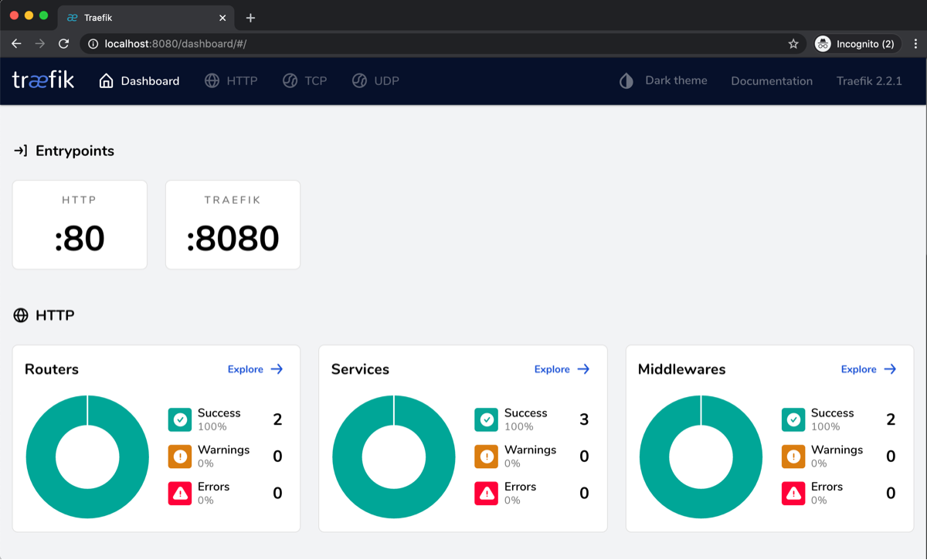Explore the Middlewares list
Screen dimensions: 927x560
[869, 369]
